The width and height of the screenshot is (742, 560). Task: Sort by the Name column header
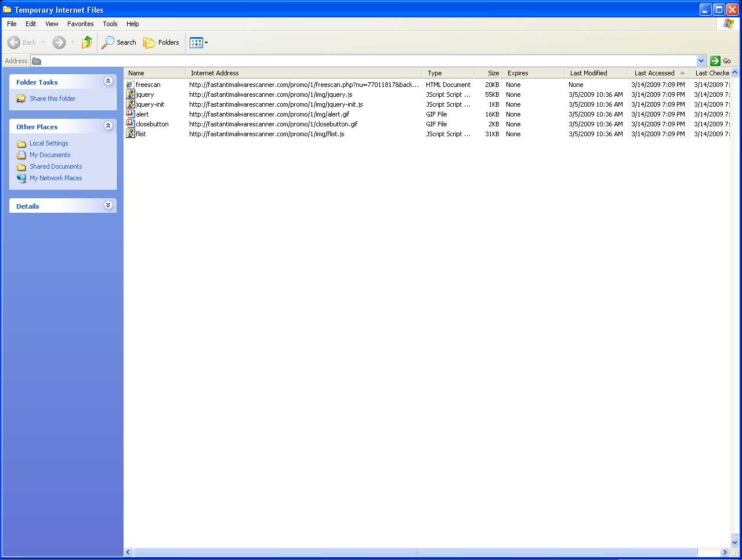tap(155, 73)
